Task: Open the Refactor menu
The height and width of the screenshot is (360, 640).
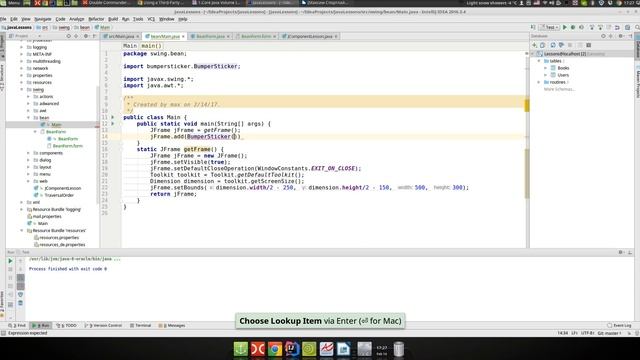Action: tap(96, 19)
